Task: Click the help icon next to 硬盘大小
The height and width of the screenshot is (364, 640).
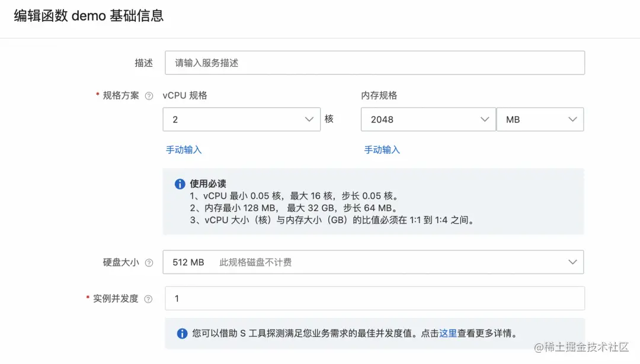Action: [x=149, y=263]
